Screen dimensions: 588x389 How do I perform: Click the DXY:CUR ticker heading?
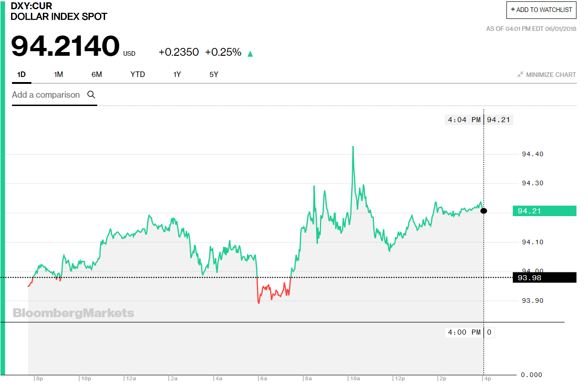point(30,6)
